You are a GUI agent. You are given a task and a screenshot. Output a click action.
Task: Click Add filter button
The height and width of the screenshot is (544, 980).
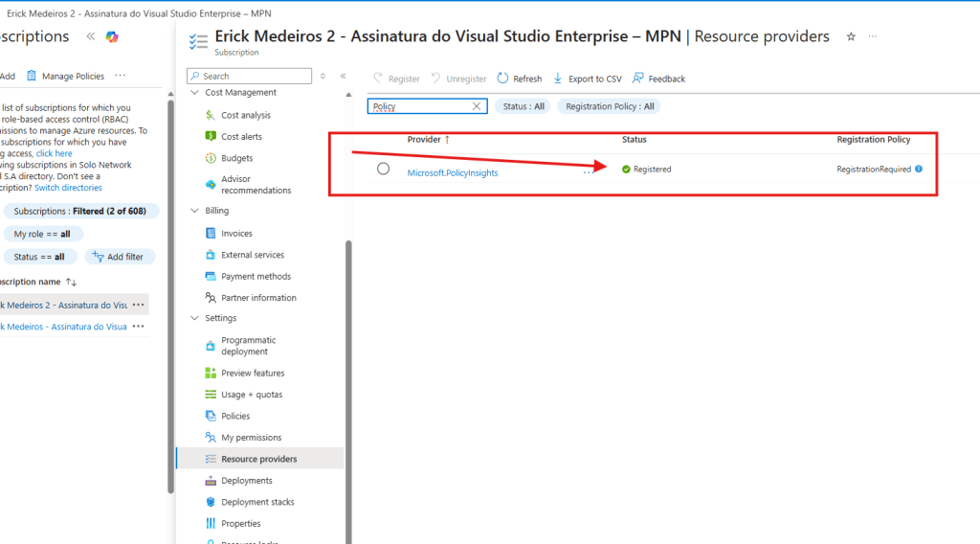tap(121, 257)
